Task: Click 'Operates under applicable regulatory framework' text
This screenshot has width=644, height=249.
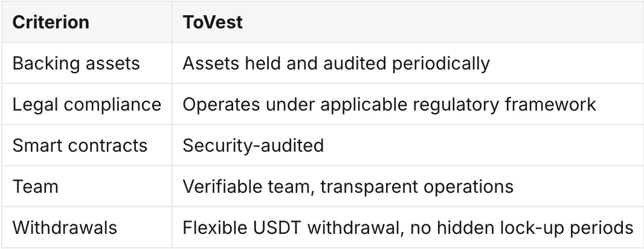Action: tap(389, 105)
